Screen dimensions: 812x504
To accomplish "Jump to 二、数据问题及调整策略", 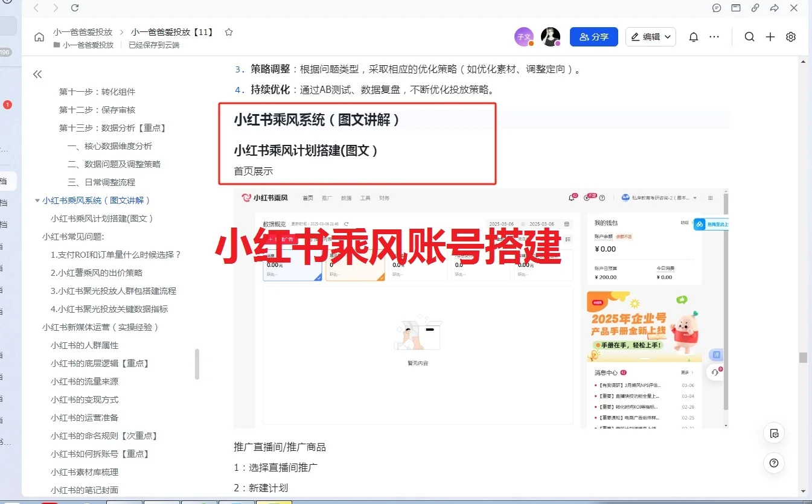I will point(114,164).
